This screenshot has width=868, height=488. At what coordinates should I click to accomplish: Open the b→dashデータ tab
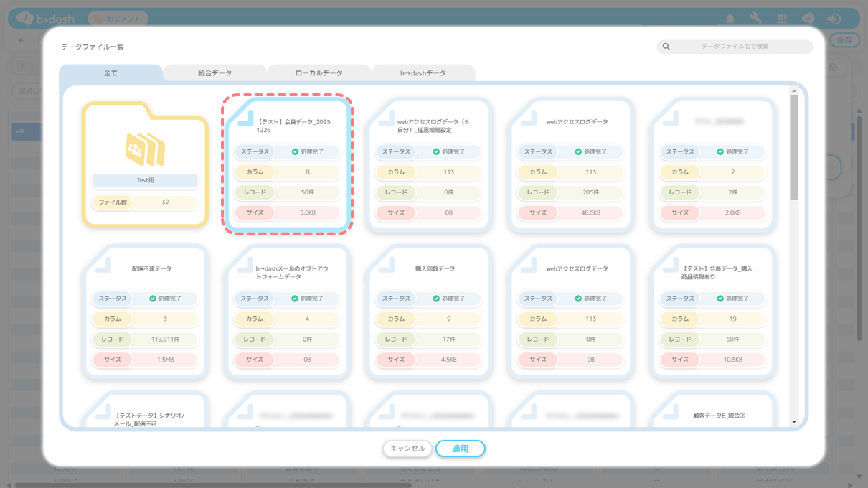[x=423, y=73]
